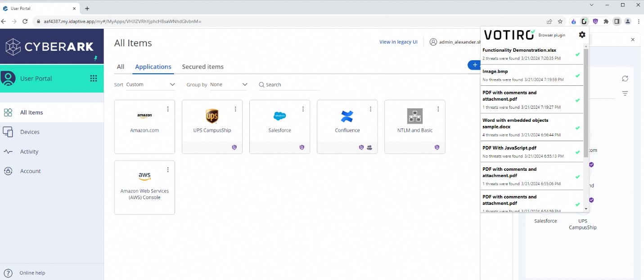Open Activity in the sidebar

pyautogui.click(x=52, y=151)
